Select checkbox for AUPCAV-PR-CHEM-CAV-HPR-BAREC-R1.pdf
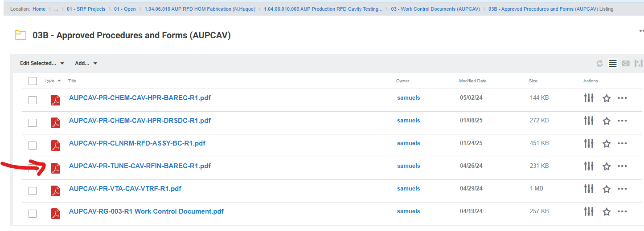The width and height of the screenshot is (644, 231). pyautogui.click(x=33, y=100)
